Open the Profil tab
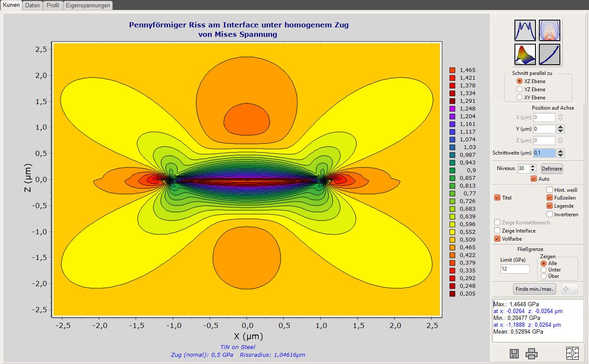The image size is (589, 364). click(x=53, y=6)
